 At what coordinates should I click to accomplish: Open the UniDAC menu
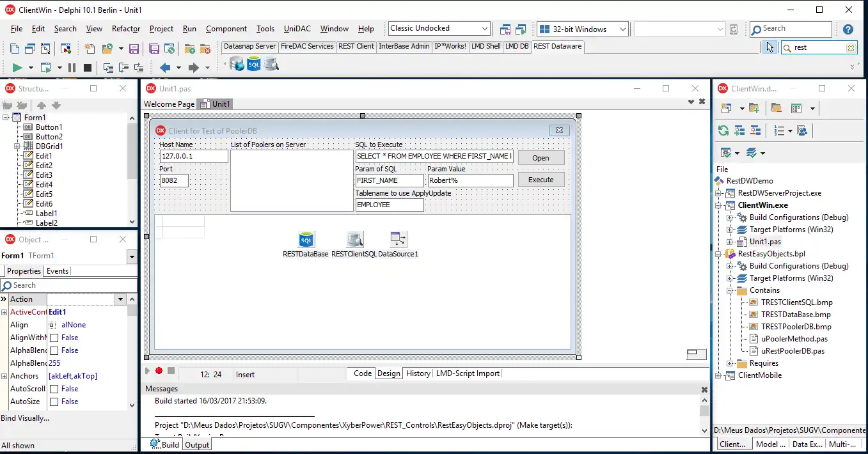[x=297, y=29]
